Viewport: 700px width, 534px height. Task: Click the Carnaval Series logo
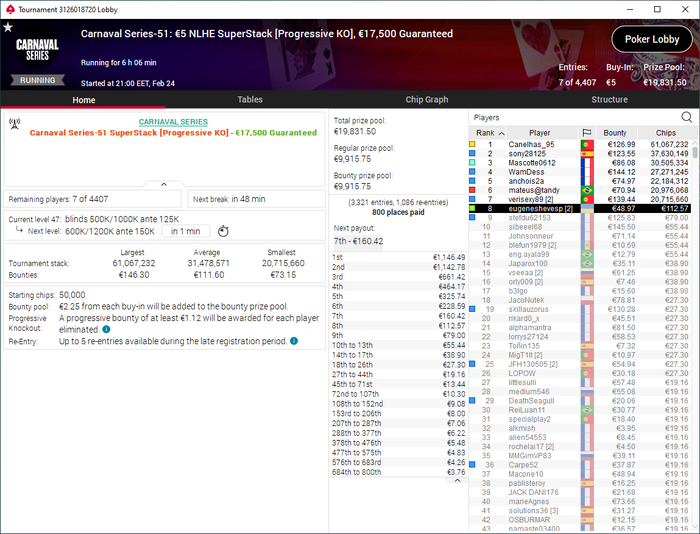(37, 50)
